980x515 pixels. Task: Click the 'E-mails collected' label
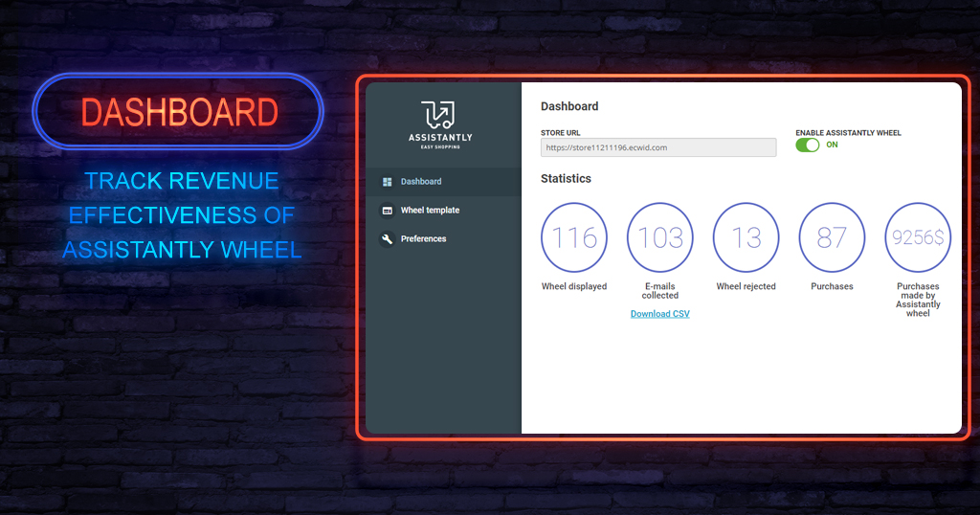(660, 291)
